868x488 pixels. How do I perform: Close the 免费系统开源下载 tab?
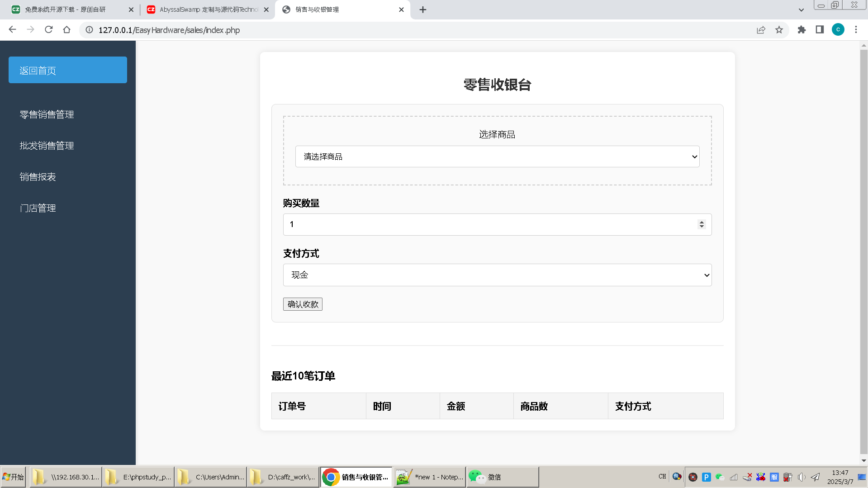click(x=131, y=9)
